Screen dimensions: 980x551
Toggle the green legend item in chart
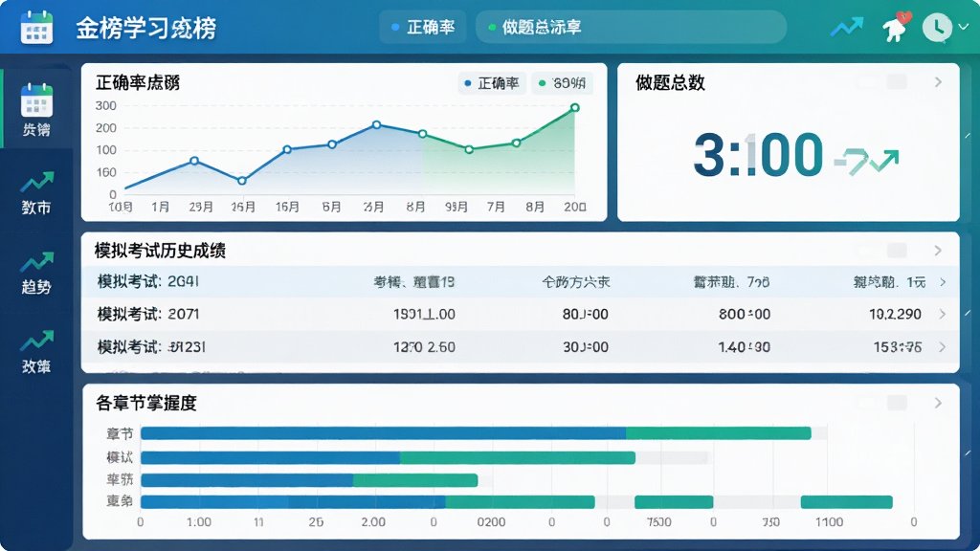562,83
